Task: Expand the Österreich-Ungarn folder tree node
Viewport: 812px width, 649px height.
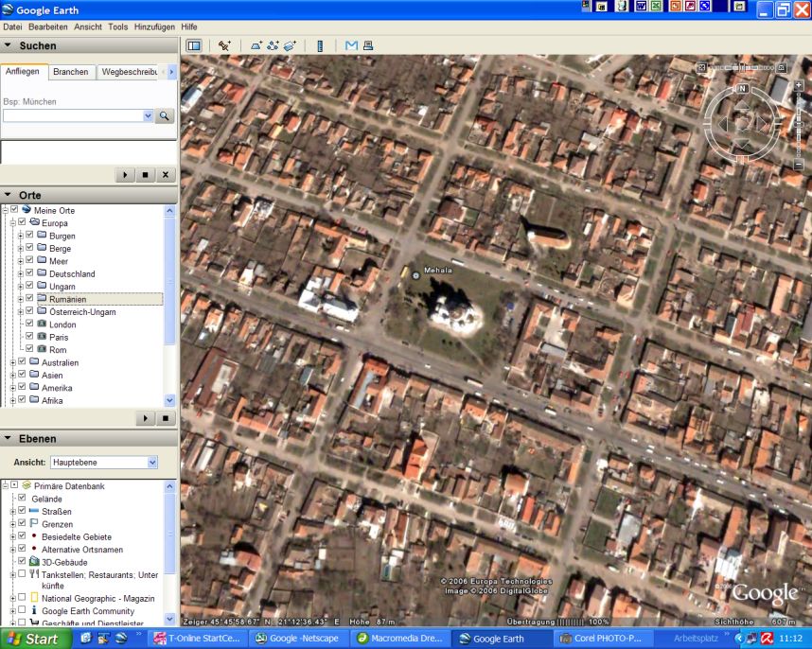Action: pyautogui.click(x=20, y=311)
